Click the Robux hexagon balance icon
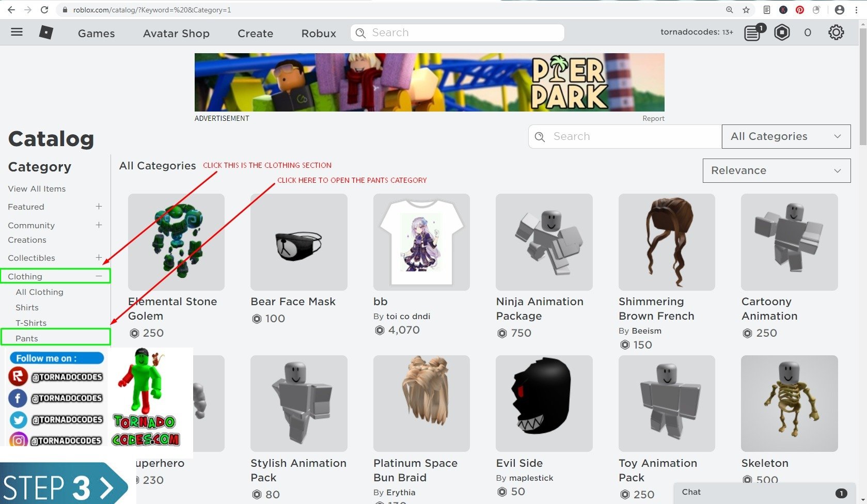Image resolution: width=867 pixels, height=504 pixels. [x=782, y=33]
